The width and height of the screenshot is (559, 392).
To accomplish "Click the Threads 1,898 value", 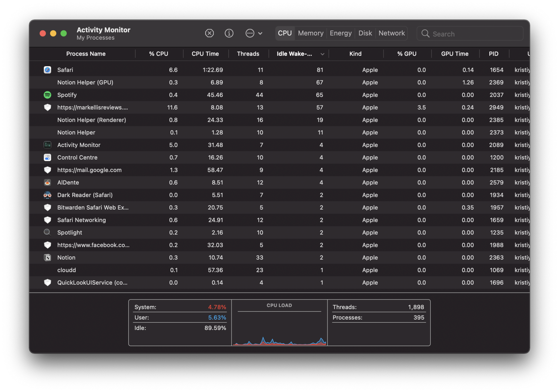I will (416, 307).
